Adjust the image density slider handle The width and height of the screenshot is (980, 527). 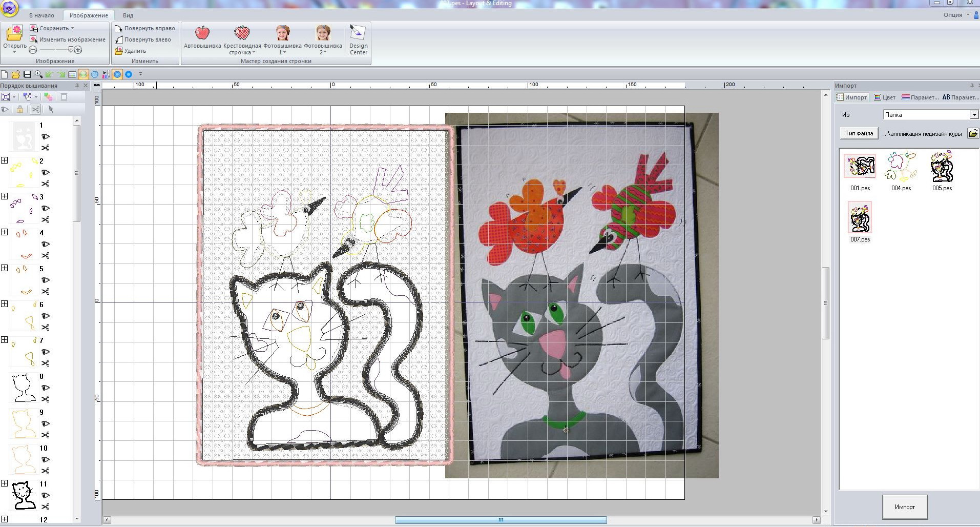tap(71, 50)
